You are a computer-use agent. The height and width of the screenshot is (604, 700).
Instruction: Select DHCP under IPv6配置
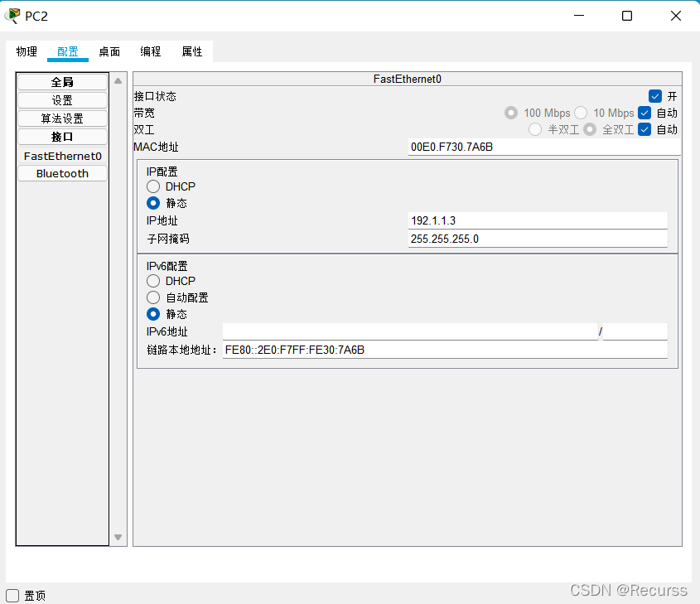tap(153, 281)
